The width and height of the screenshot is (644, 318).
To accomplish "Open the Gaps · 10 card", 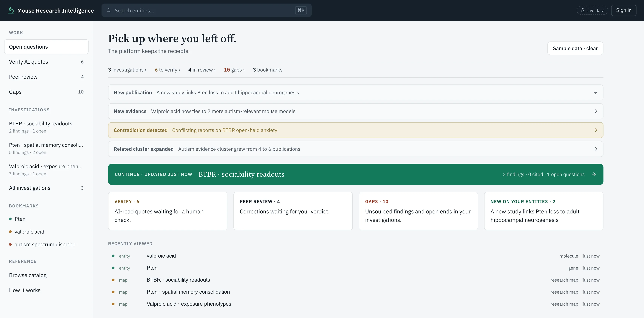I will coord(418,211).
